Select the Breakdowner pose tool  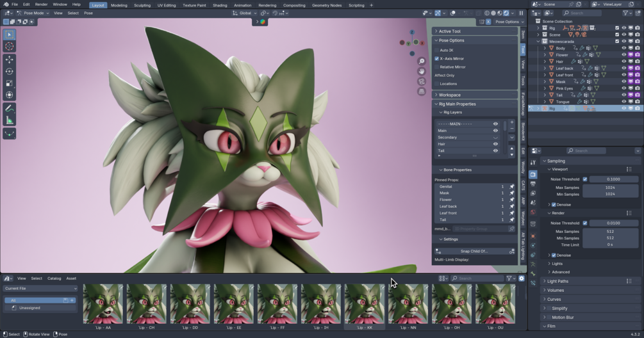pos(9,133)
